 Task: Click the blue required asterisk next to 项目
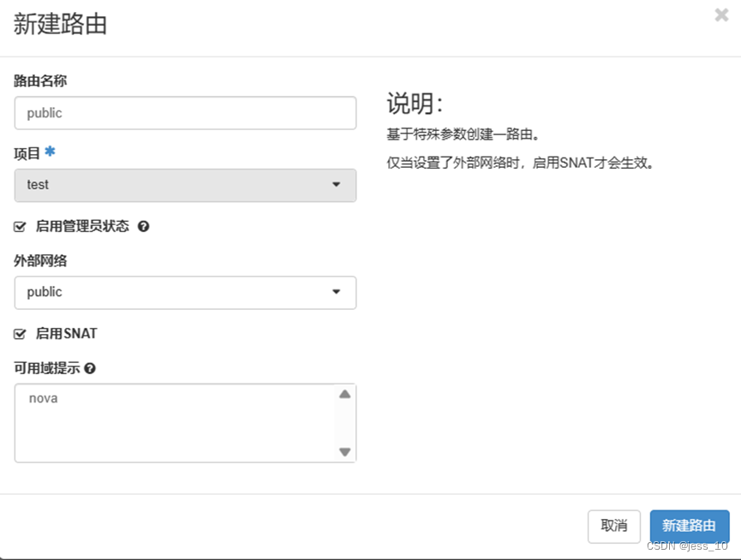[x=50, y=150]
